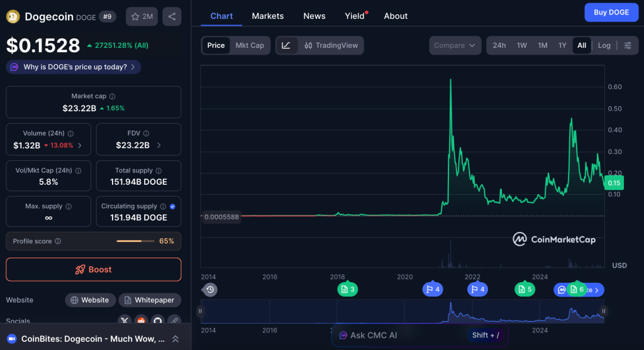Open the 2022 flag event marker
Image resolution: width=644 pixels, height=350 pixels.
click(x=477, y=289)
